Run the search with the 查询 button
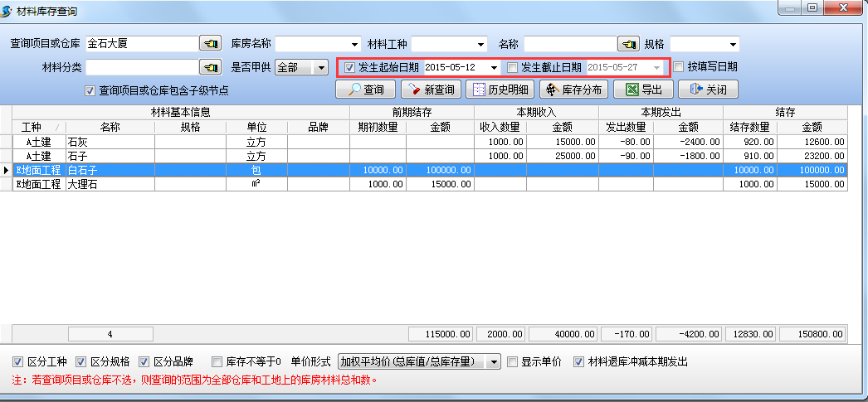The width and height of the screenshot is (868, 402). [365, 90]
